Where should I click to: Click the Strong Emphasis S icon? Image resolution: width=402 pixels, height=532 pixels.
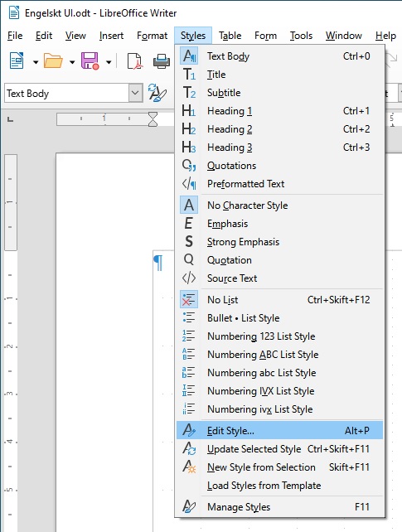pos(189,242)
